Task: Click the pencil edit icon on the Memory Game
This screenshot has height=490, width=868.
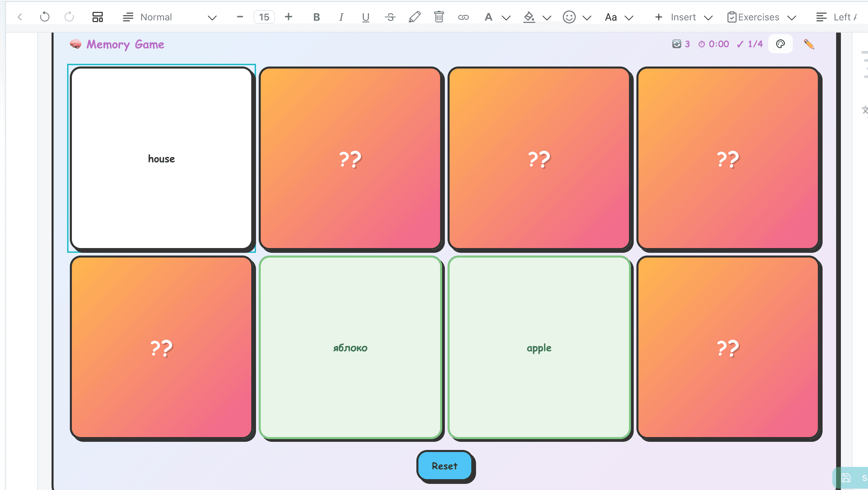Action: [810, 44]
